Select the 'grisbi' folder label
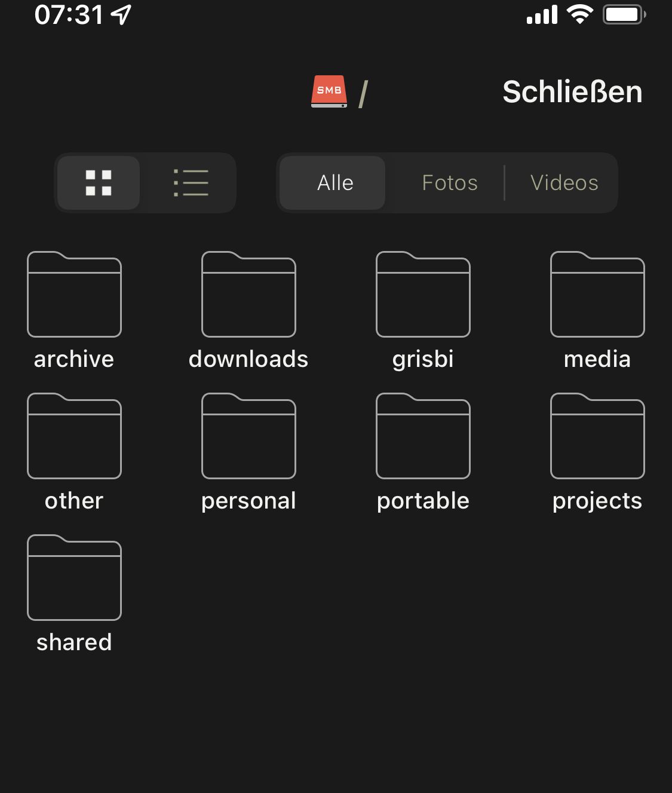The image size is (672, 793). click(423, 360)
